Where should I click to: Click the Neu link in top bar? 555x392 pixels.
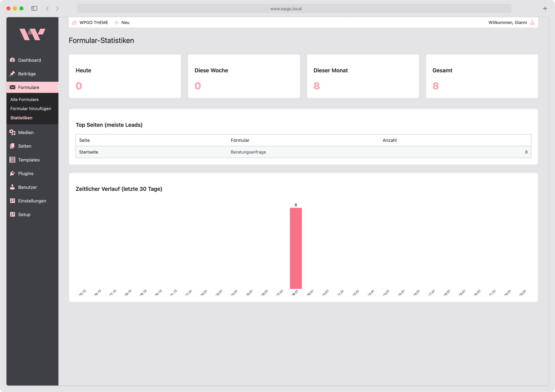tap(125, 23)
